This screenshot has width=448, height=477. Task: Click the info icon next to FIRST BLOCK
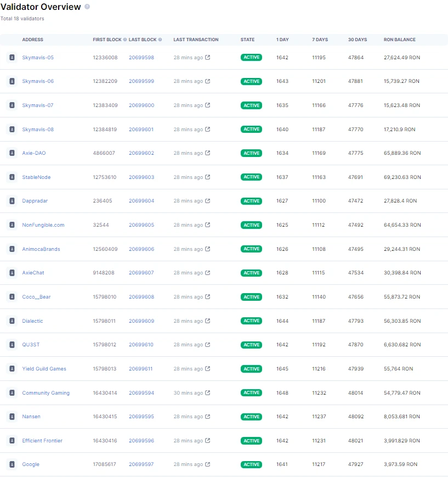[125, 40]
